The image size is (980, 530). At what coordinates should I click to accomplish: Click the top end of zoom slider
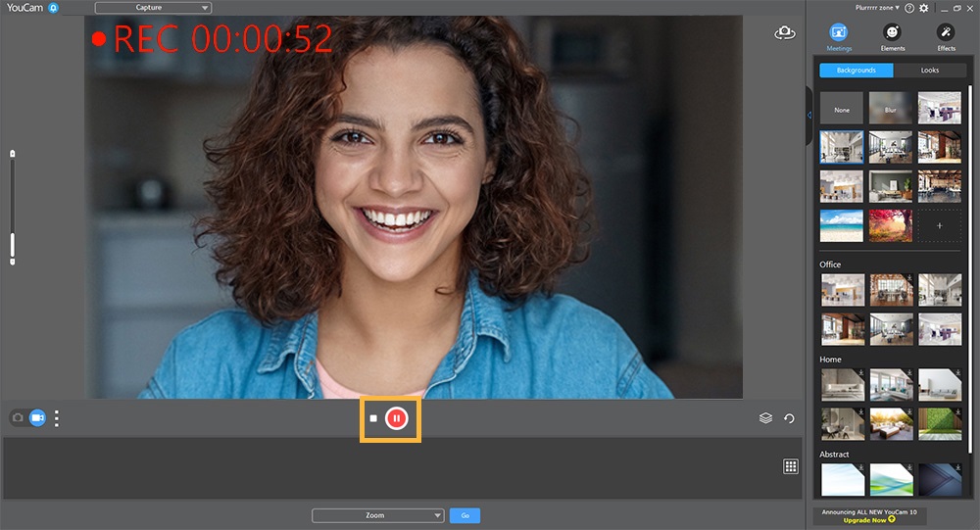coord(12,153)
